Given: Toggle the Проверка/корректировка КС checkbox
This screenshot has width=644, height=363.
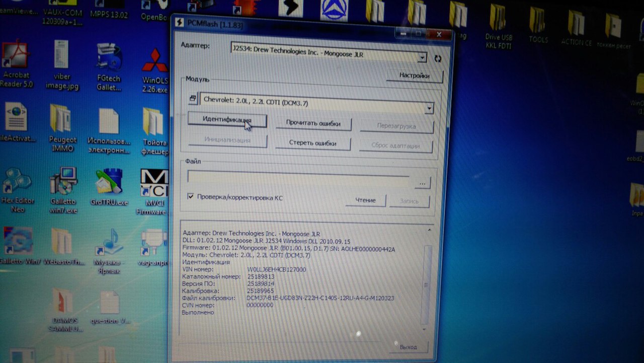Looking at the screenshot, I should (x=190, y=197).
